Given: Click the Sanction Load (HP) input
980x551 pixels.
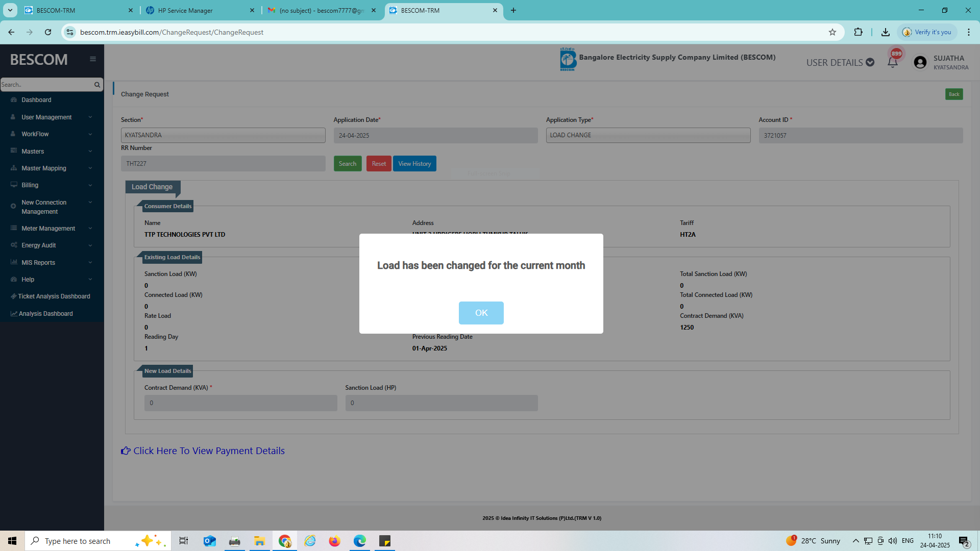Looking at the screenshot, I should point(442,403).
